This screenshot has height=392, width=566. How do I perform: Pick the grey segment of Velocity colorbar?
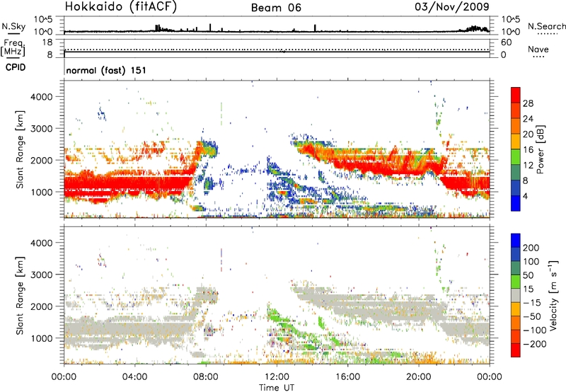[516, 295]
